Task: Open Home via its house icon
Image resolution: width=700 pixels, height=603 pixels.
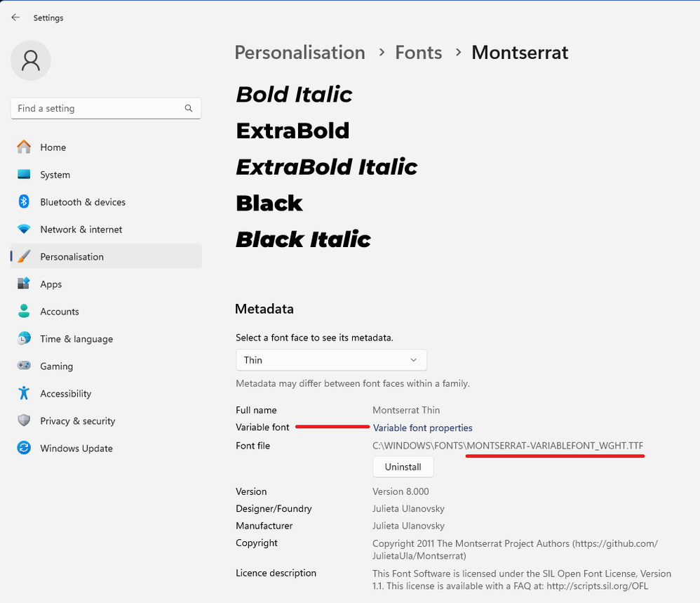Action: pos(24,147)
